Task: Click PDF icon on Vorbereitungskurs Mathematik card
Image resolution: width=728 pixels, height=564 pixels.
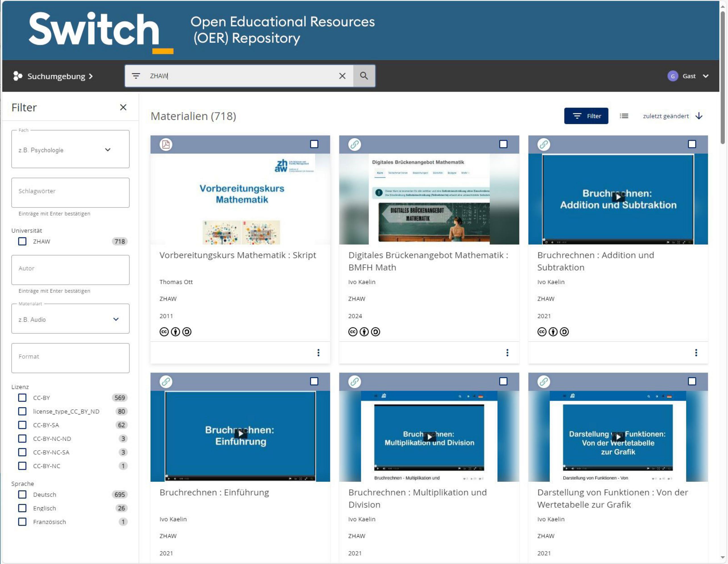Action: coord(166,145)
